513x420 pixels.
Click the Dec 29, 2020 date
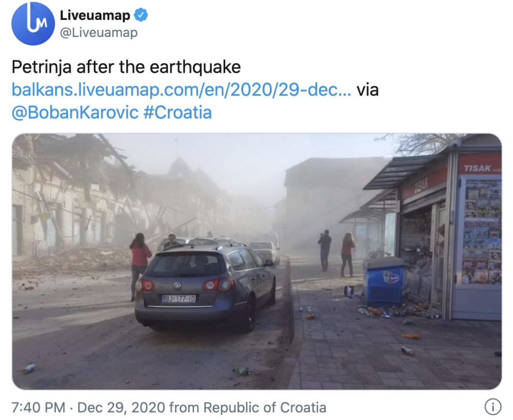(x=121, y=408)
